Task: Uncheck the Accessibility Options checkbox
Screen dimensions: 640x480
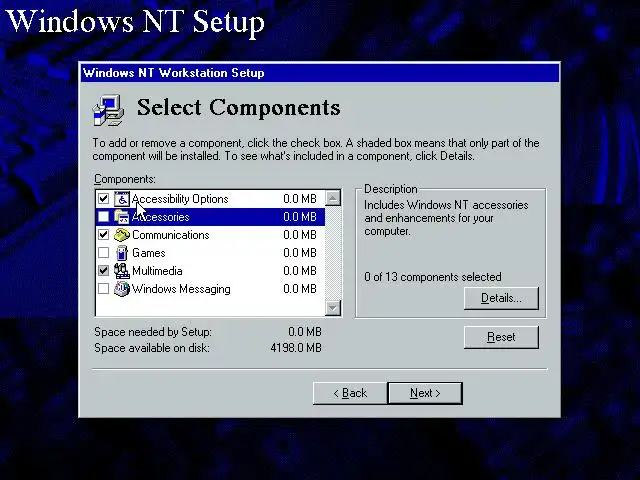Action: 104,199
